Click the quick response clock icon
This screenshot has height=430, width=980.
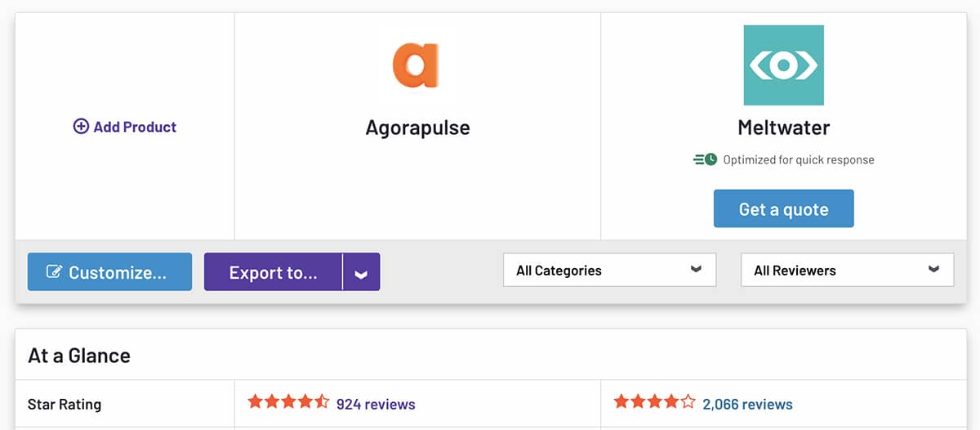point(706,159)
